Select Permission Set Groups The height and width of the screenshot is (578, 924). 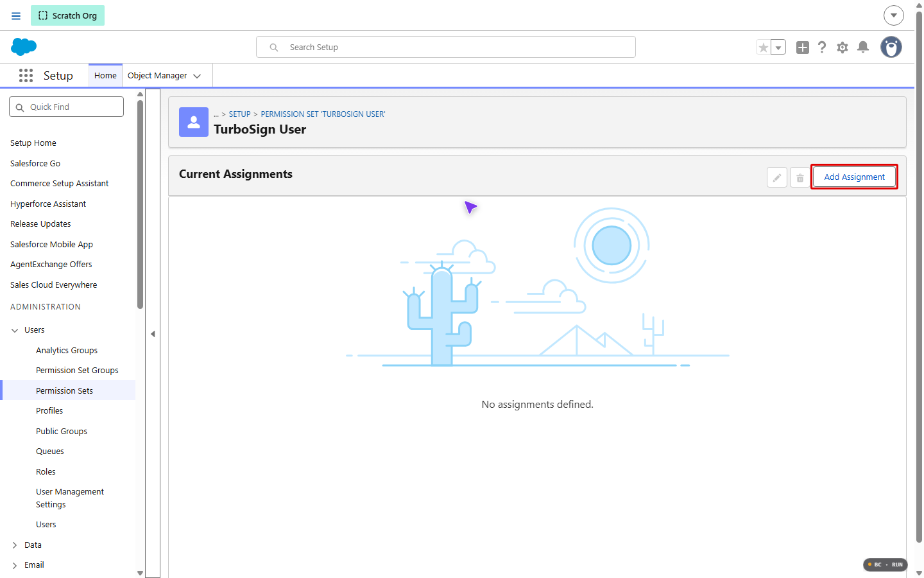click(x=77, y=371)
